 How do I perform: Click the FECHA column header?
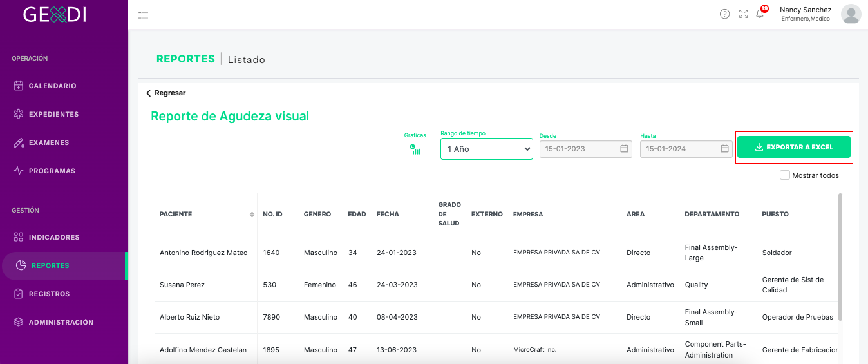pyautogui.click(x=388, y=215)
